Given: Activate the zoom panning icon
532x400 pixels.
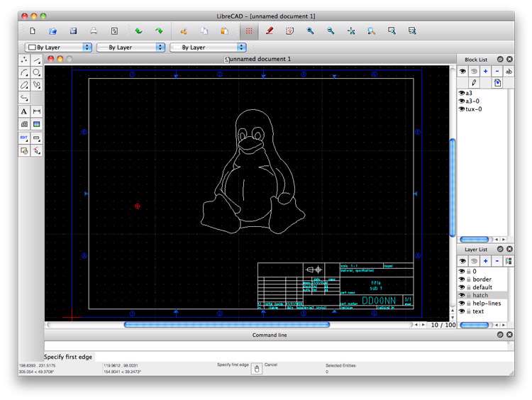Looking at the screenshot, I should pos(412,31).
